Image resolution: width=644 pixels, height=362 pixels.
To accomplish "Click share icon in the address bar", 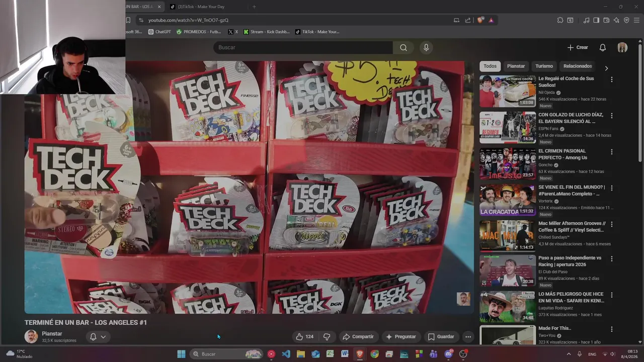I will (468, 20).
